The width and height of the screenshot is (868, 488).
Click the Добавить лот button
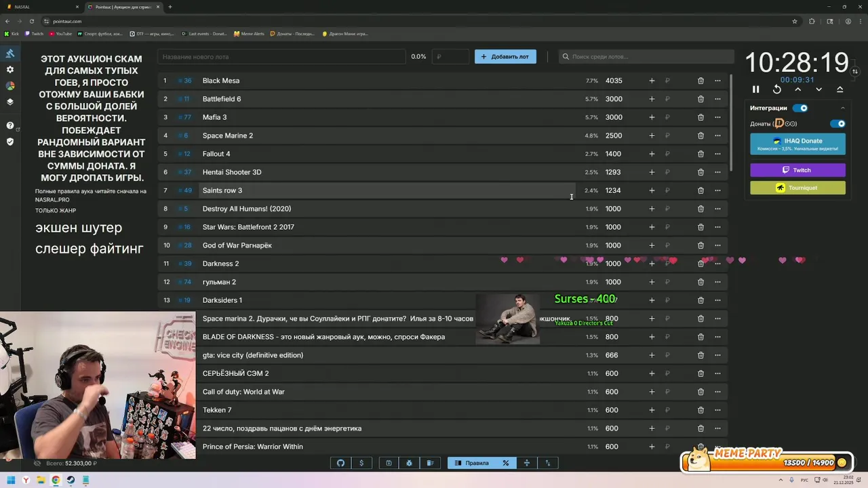tap(505, 57)
